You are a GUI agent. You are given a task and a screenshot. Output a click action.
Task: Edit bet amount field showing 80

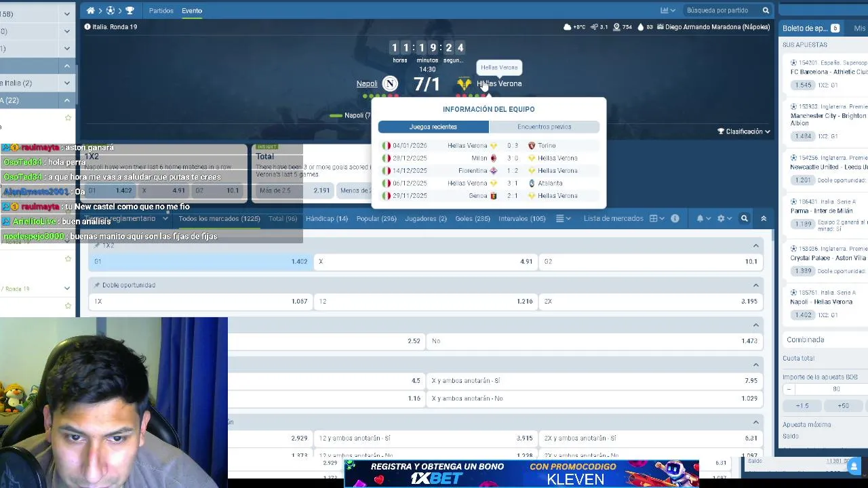tap(835, 389)
